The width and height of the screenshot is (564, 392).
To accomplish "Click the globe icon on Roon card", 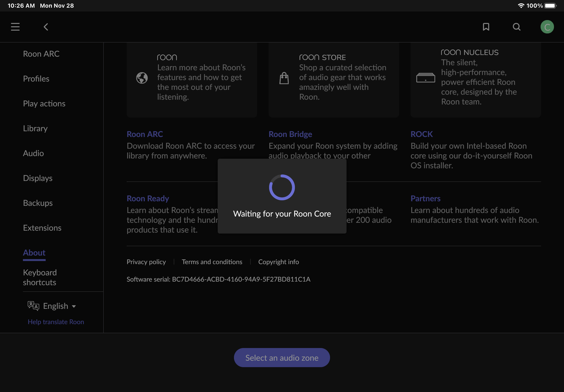I will pos(142,78).
